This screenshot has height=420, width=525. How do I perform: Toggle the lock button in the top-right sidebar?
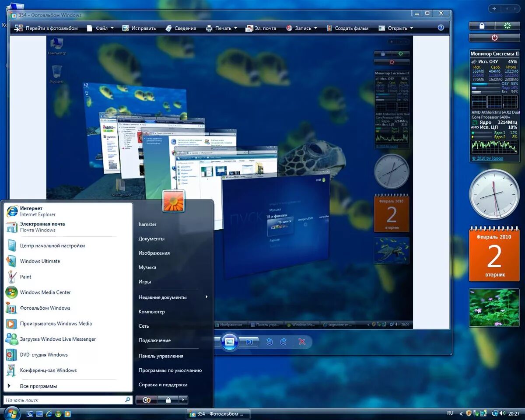tap(481, 25)
